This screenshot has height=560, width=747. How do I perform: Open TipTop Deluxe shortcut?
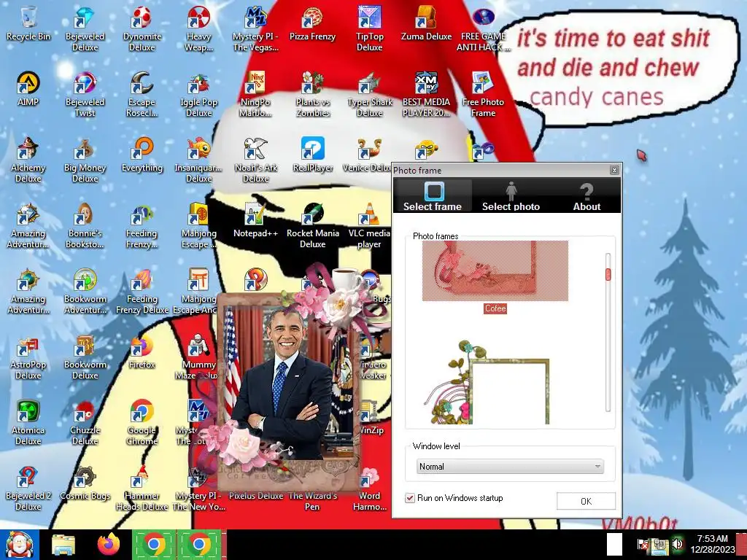tap(369, 28)
